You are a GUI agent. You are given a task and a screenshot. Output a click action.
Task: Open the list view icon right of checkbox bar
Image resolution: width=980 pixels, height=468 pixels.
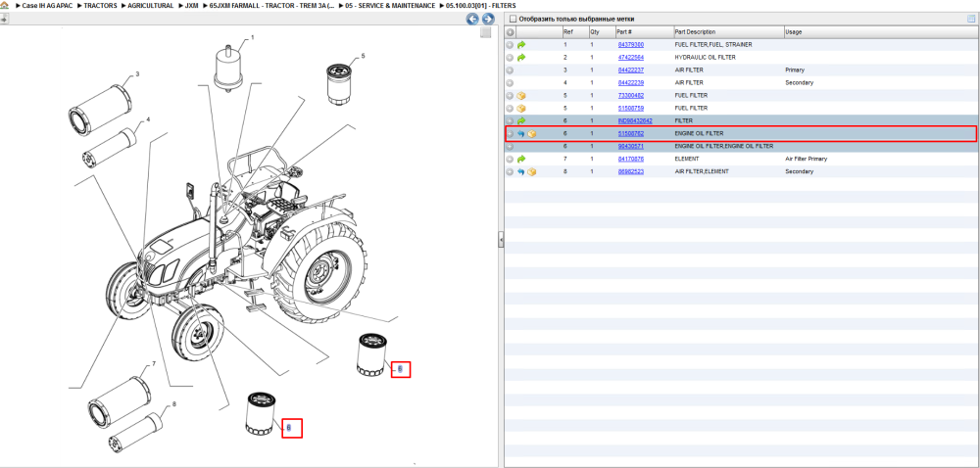coord(970,19)
